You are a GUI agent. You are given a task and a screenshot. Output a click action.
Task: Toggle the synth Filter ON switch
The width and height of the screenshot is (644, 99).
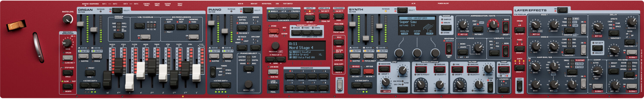[x=490, y=87]
